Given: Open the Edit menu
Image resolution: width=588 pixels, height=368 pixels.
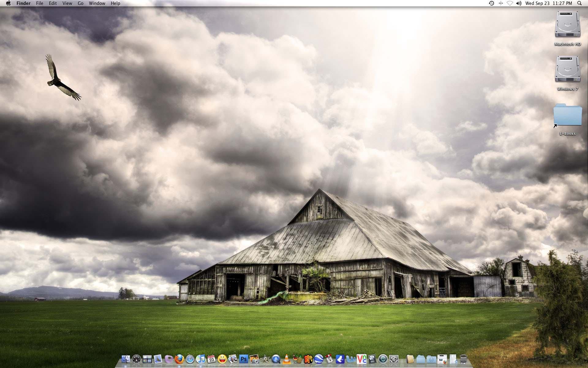Looking at the screenshot, I should click(53, 3).
